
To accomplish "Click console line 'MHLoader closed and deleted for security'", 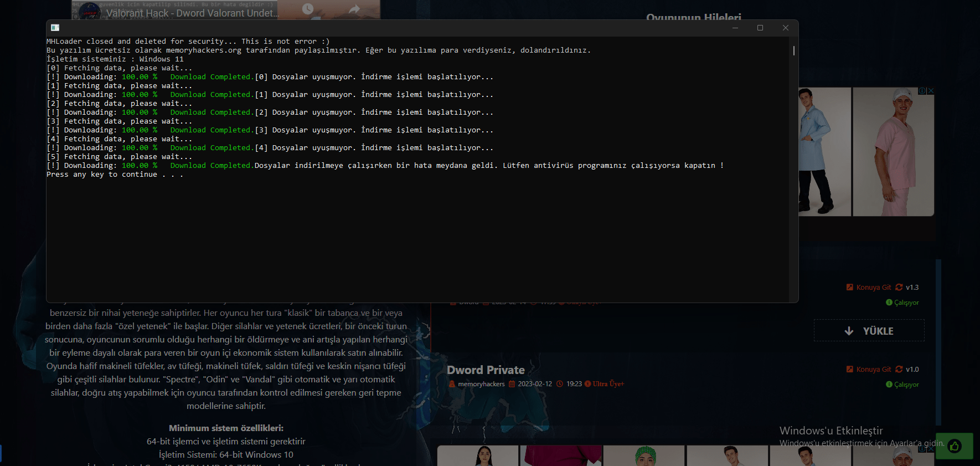I will 188,42.
